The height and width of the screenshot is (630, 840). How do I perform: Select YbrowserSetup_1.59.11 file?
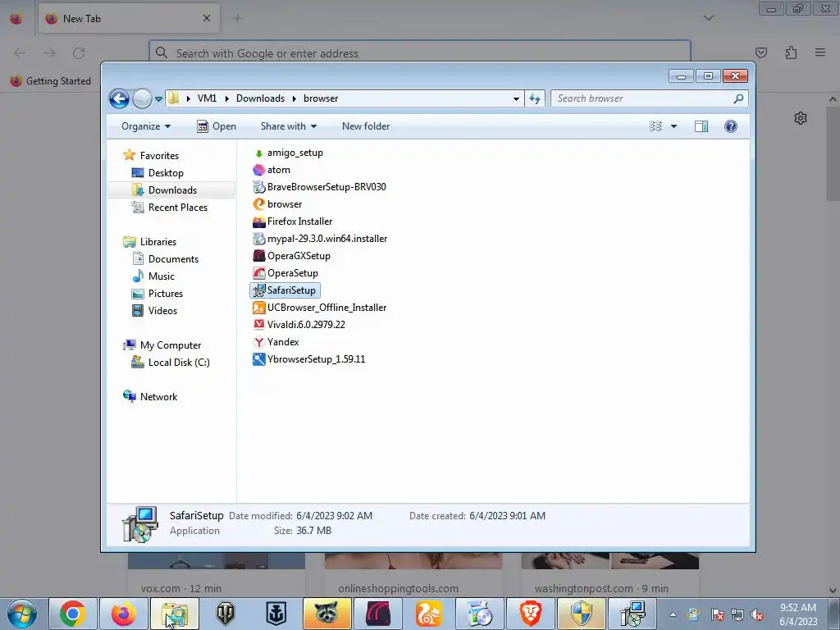point(309,359)
